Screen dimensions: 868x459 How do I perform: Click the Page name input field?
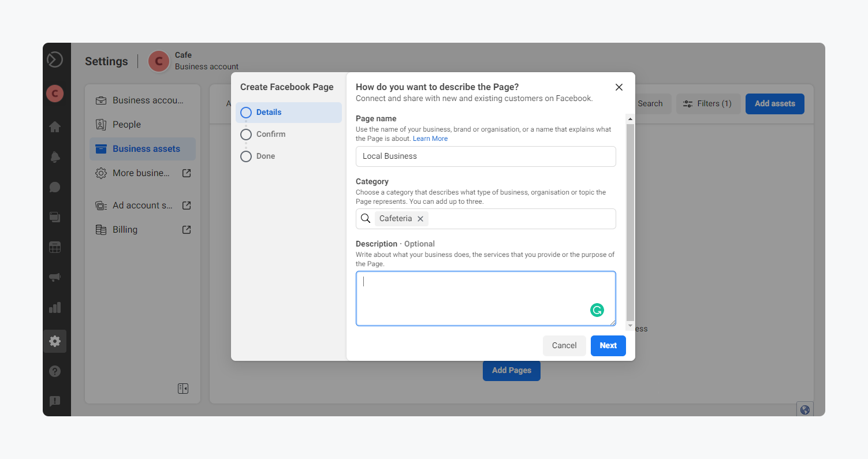click(x=486, y=156)
